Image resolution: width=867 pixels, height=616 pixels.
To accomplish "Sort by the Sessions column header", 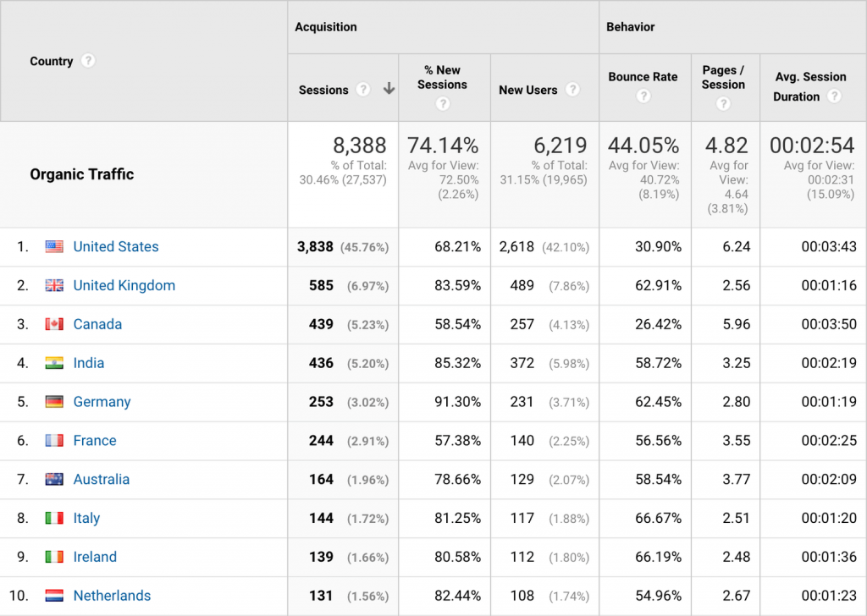I will click(323, 90).
